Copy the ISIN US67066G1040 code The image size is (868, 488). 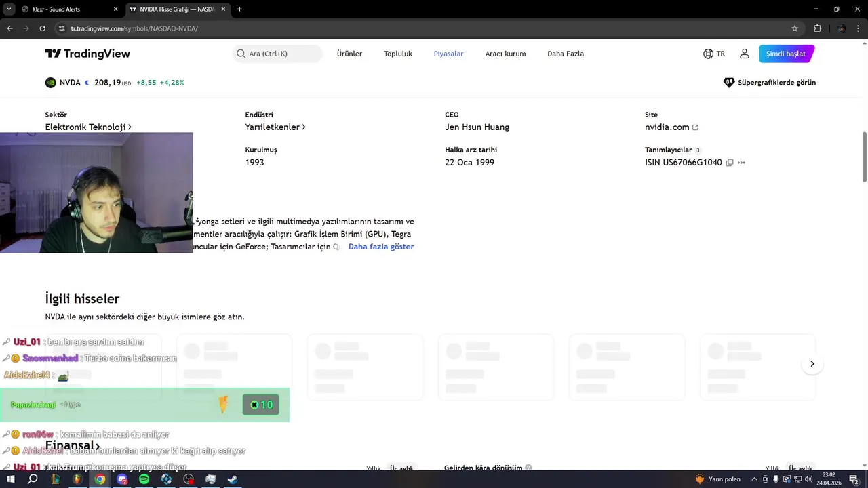tap(730, 163)
